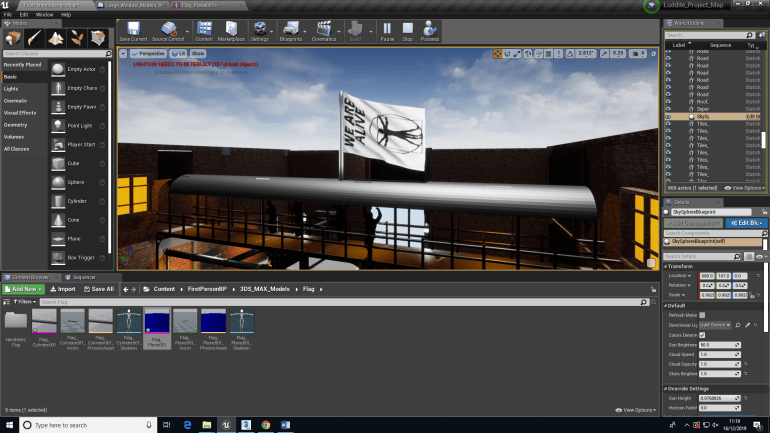This screenshot has width=770, height=433.
Task: Open scale snap value 0.25 dropdown
Action: [618, 54]
